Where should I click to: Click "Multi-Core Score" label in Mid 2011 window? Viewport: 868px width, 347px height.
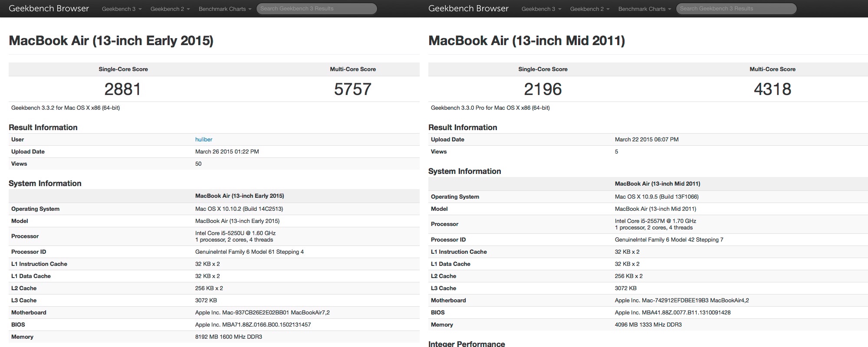(773, 69)
